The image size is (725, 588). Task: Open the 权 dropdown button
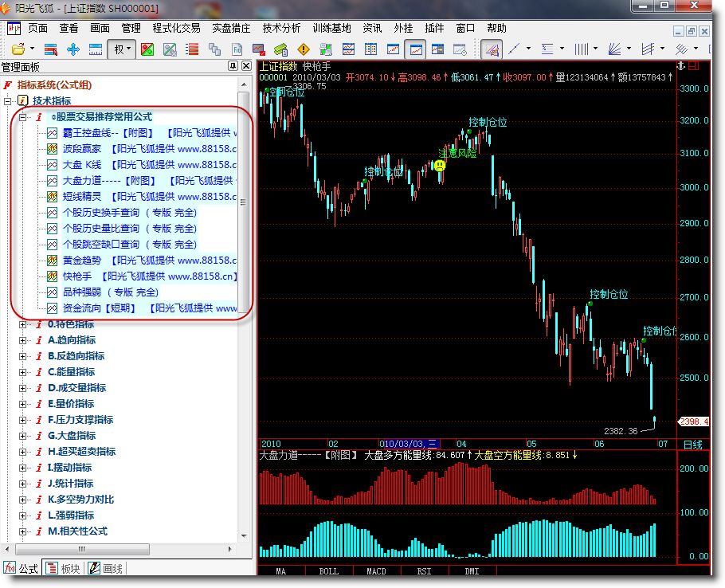click(x=121, y=49)
